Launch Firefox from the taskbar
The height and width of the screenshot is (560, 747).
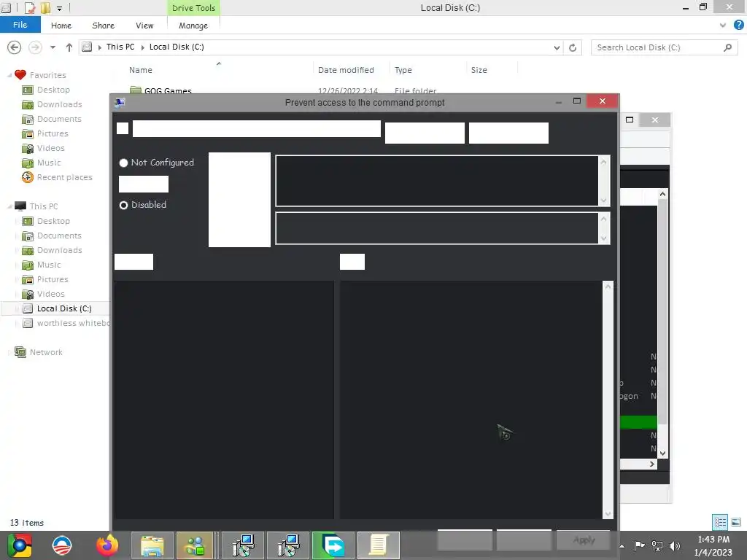107,545
